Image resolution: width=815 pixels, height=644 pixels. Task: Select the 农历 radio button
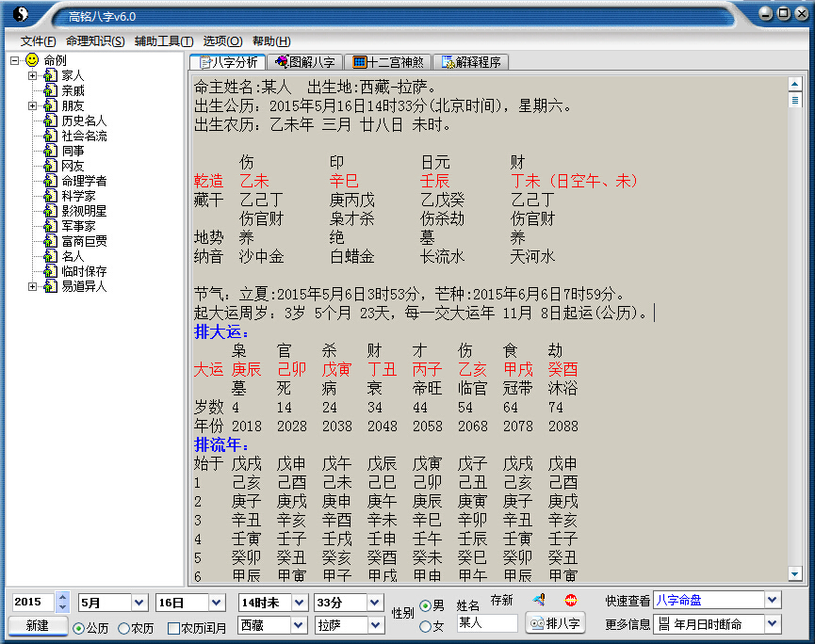(x=123, y=628)
